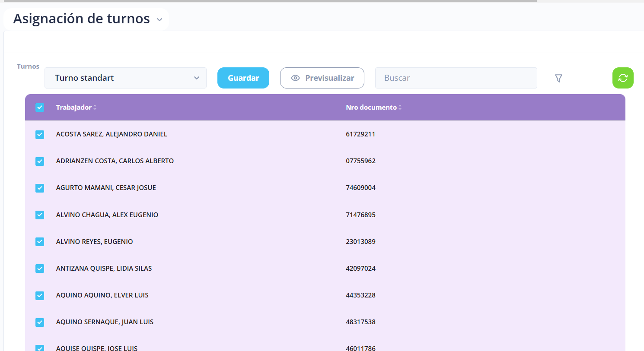This screenshot has height=351, width=644.
Task: Click the Trabajador column header
Action: 73,108
